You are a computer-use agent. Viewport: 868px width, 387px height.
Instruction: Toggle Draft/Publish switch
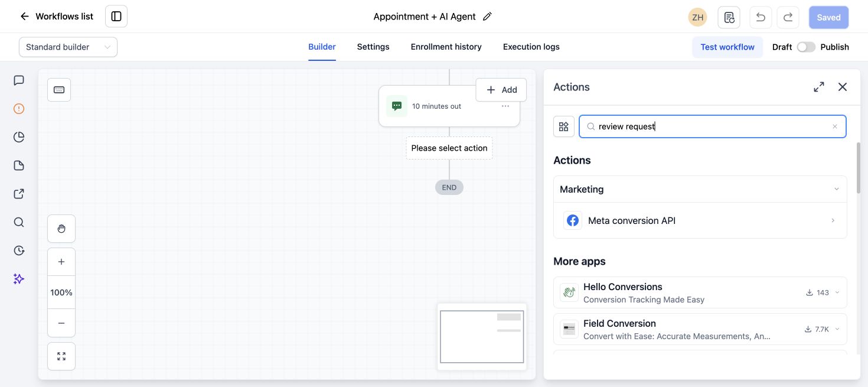click(806, 47)
